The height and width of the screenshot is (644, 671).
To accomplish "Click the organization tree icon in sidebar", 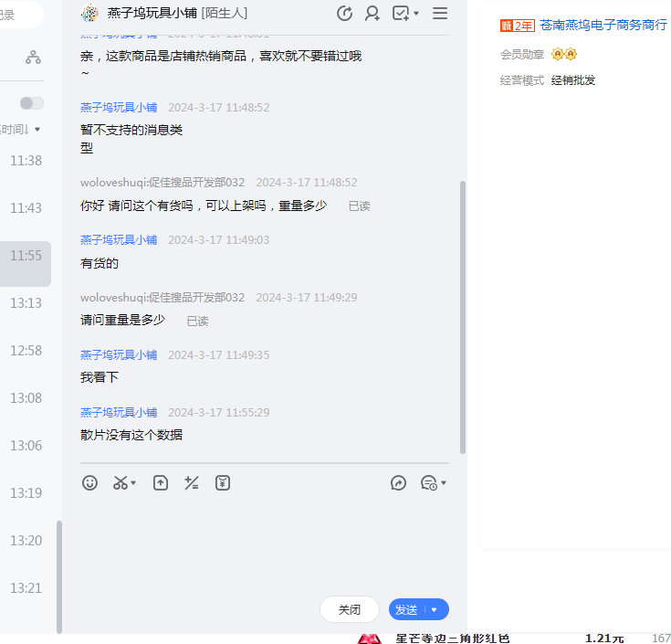I will (x=34, y=58).
